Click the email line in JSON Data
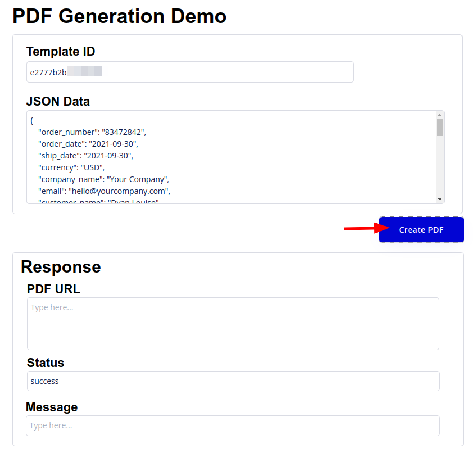Viewport: 476px width, 462px height. [104, 191]
